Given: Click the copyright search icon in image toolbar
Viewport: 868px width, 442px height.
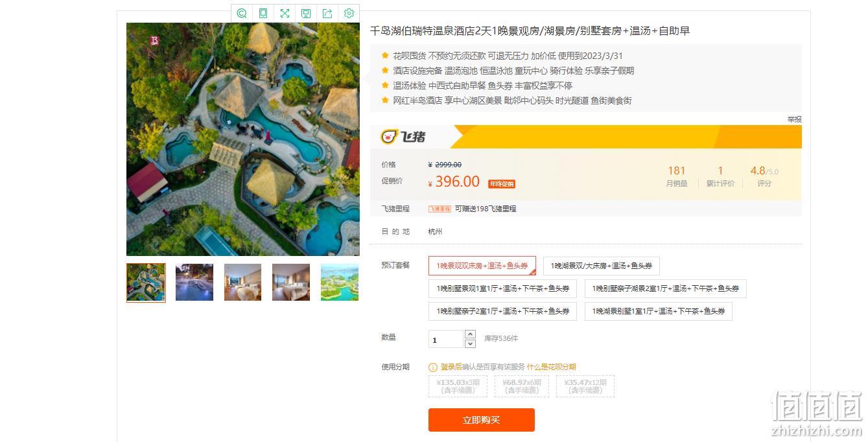Looking at the screenshot, I should [x=242, y=13].
